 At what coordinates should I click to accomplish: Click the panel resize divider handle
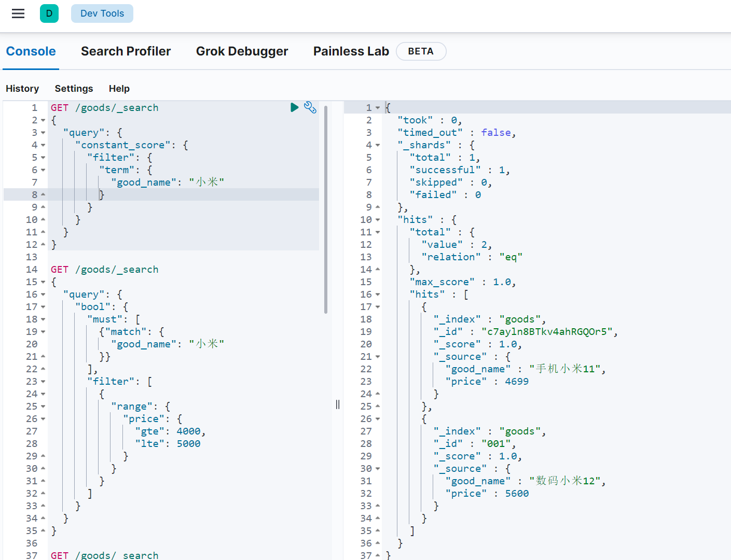pyautogui.click(x=338, y=404)
